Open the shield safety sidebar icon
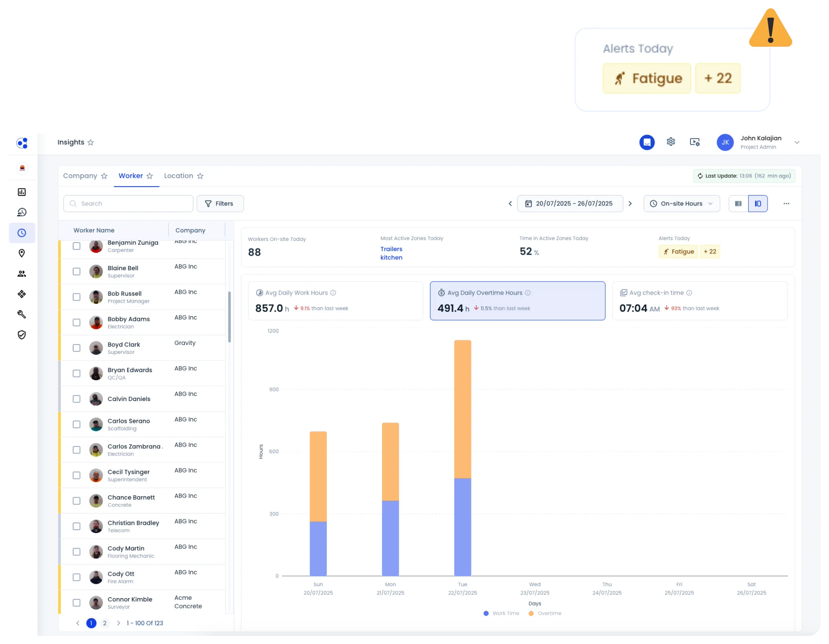Image resolution: width=829 pixels, height=644 pixels. [22, 335]
